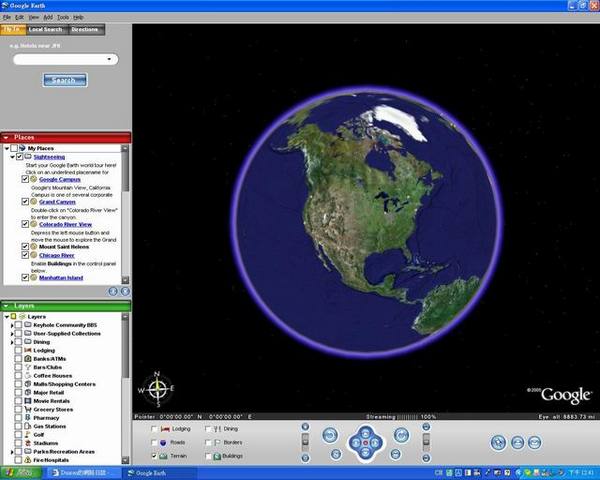
Task: Toggle Lodging checkbox in bottom control panel
Action: (x=154, y=429)
